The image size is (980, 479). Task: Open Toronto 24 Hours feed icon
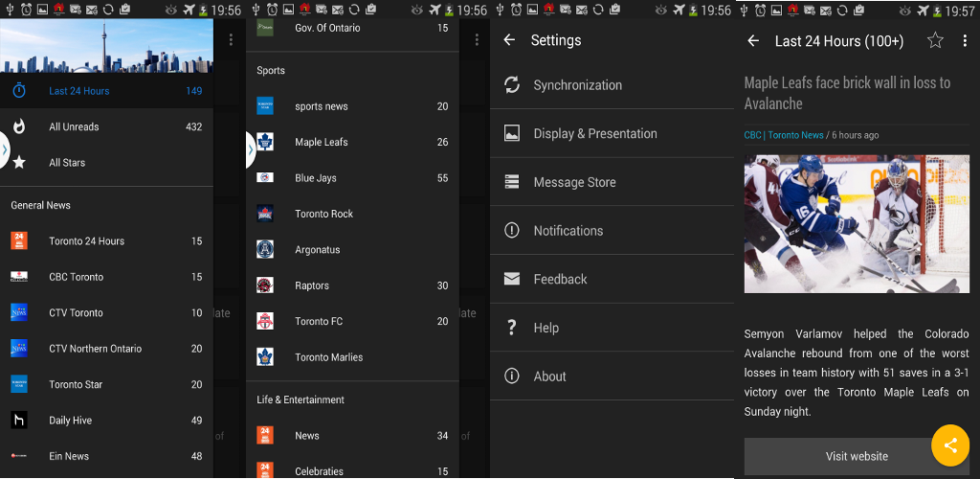pos(19,240)
